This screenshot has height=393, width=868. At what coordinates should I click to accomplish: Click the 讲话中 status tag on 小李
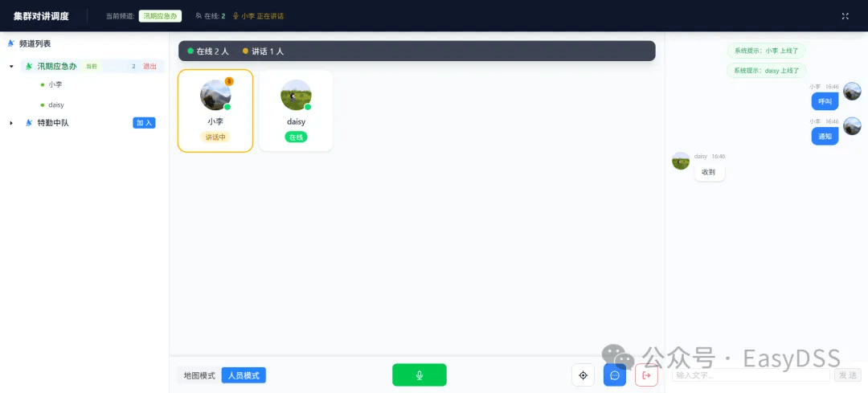pyautogui.click(x=215, y=137)
